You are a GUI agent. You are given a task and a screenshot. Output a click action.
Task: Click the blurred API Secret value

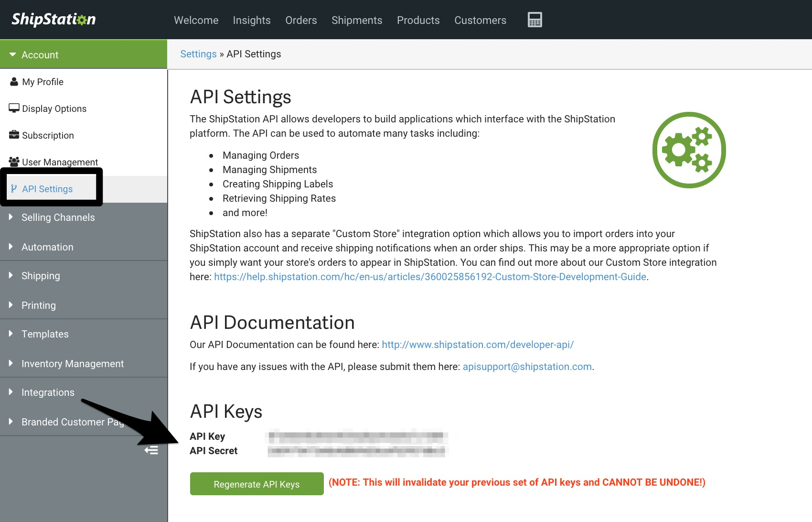coord(356,450)
